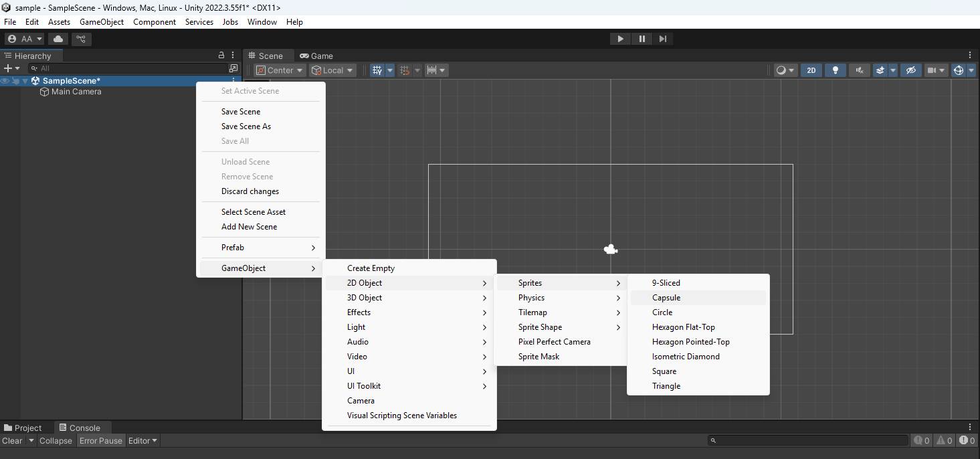This screenshot has width=980, height=459.
Task: Open the draw mode shading dropdown
Action: pos(785,70)
